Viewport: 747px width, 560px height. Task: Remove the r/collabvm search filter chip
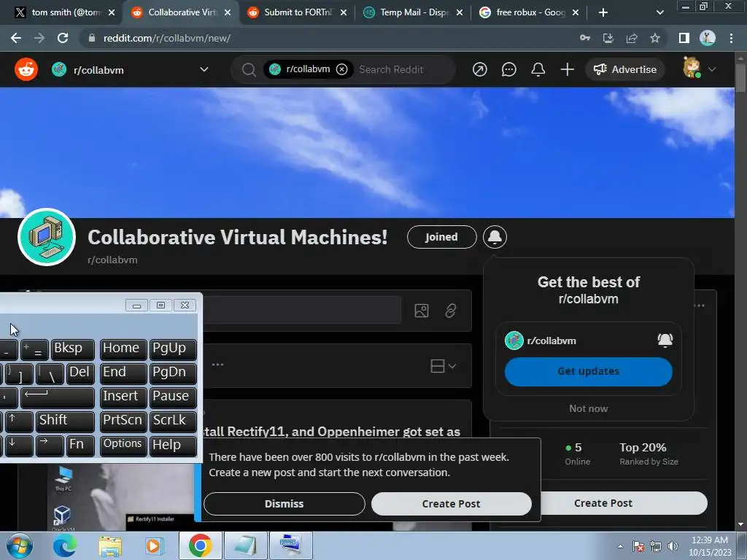coord(341,69)
